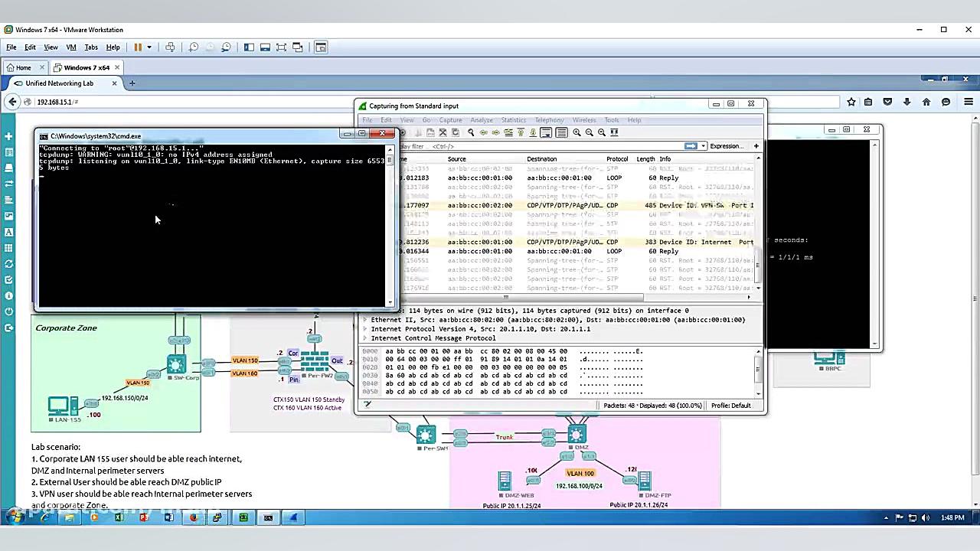Click Wireshark add filter plus button
Image resolution: width=980 pixels, height=551 pixels.
pyautogui.click(x=756, y=146)
